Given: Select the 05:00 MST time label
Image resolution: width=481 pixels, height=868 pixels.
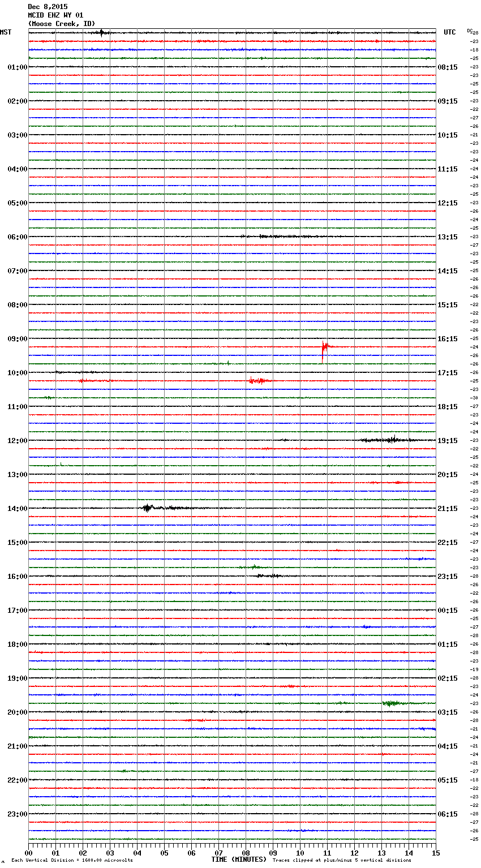Looking at the screenshot, I should [x=18, y=203].
